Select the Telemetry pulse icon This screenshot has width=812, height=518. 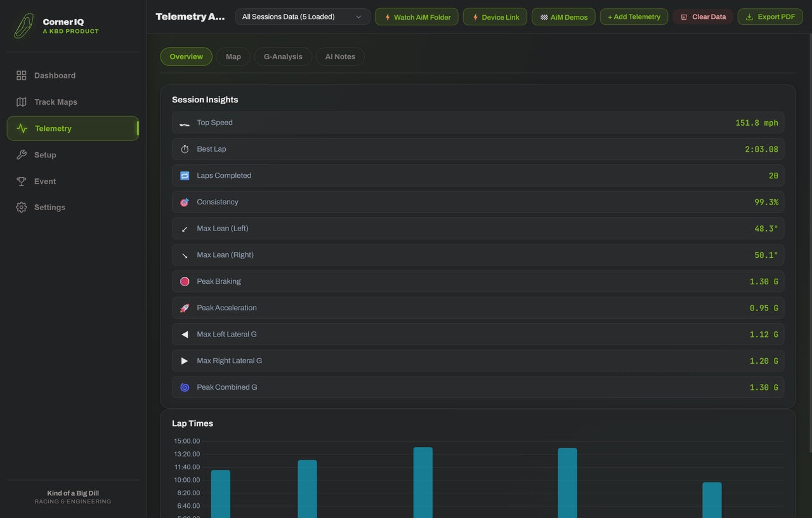(x=22, y=128)
